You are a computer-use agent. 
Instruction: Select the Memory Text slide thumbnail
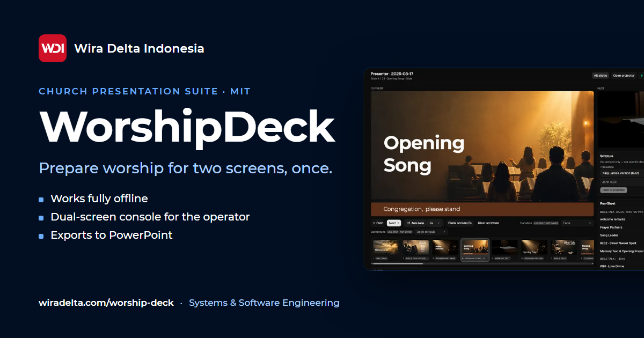click(x=505, y=250)
